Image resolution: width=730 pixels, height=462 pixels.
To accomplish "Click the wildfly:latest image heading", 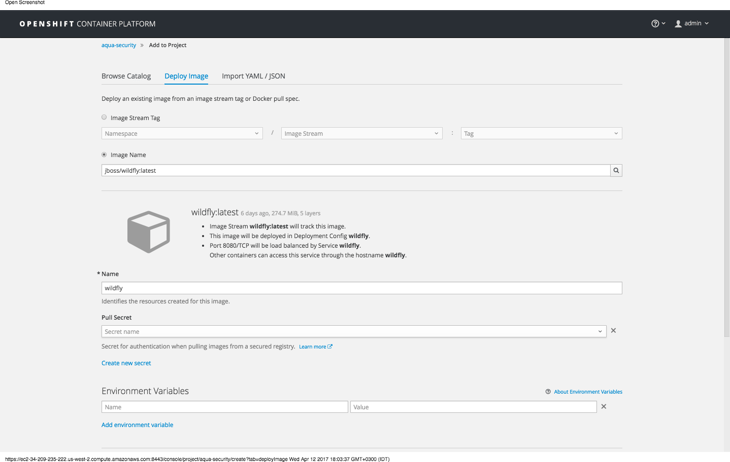I will (215, 212).
